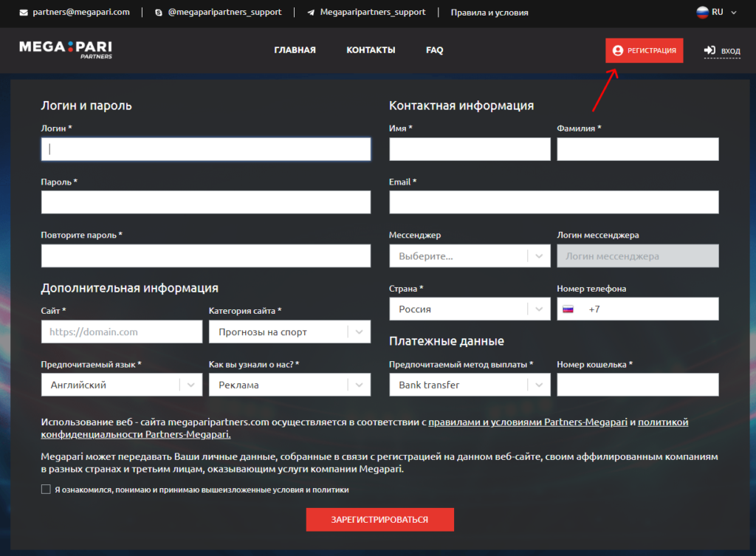The image size is (756, 556).
Task: Click the red РЕГИСТРАЦИЯ button
Action: [644, 50]
